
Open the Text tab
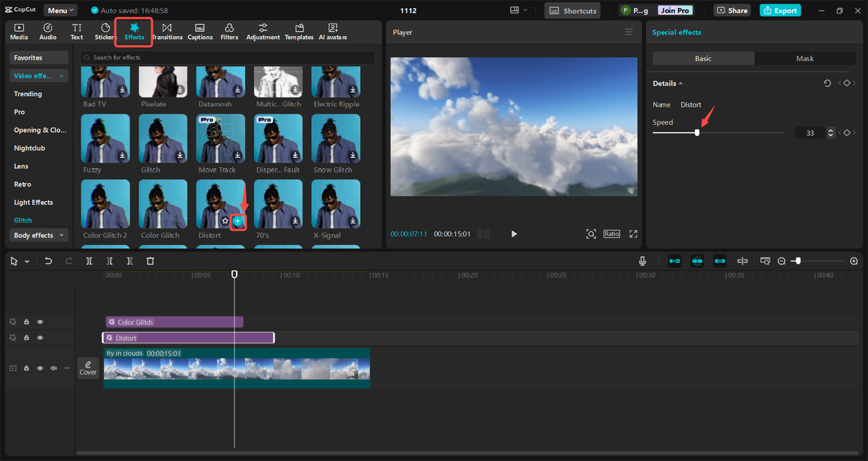(x=77, y=31)
